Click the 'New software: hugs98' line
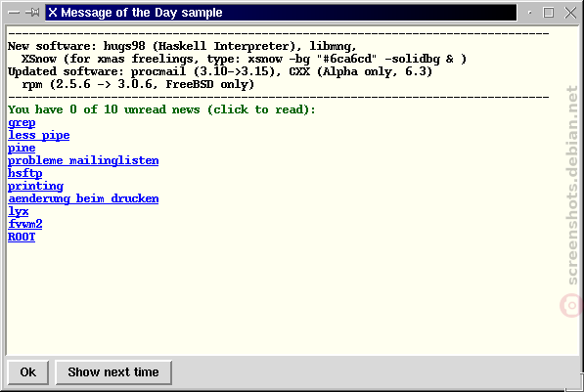This screenshot has width=584, height=392. [182, 46]
